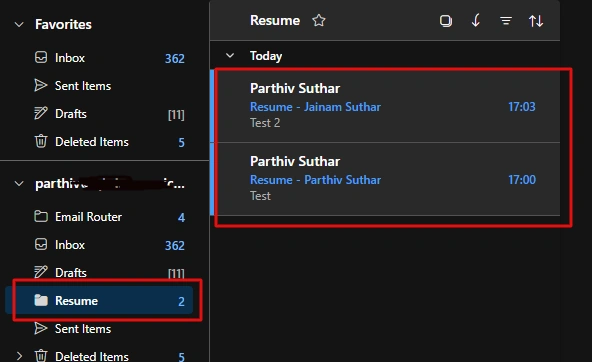Click the Email Router folder icon

pyautogui.click(x=41, y=216)
